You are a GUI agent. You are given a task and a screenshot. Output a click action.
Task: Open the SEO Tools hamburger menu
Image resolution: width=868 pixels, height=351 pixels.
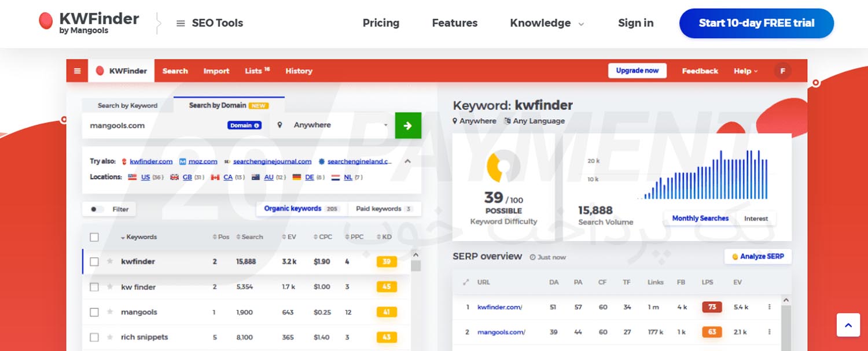click(x=181, y=23)
